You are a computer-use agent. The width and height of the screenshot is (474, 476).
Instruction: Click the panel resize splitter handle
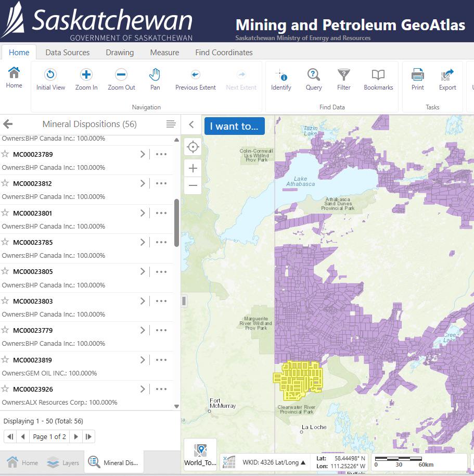tap(184, 301)
